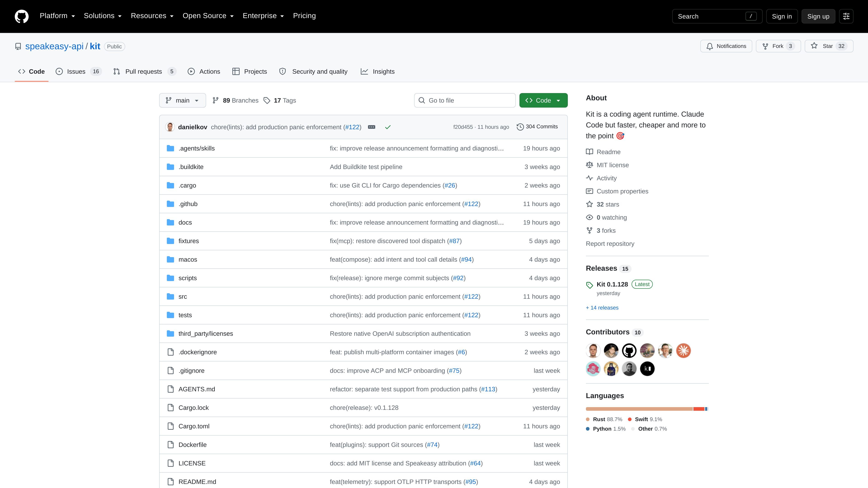Click the Report repository link
The width and height of the screenshot is (868, 488).
tap(610, 244)
